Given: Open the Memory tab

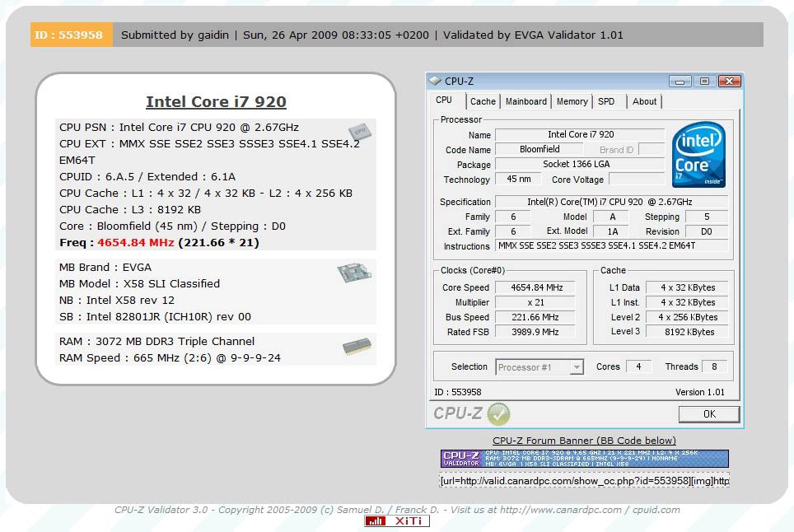Looking at the screenshot, I should click(x=572, y=101).
